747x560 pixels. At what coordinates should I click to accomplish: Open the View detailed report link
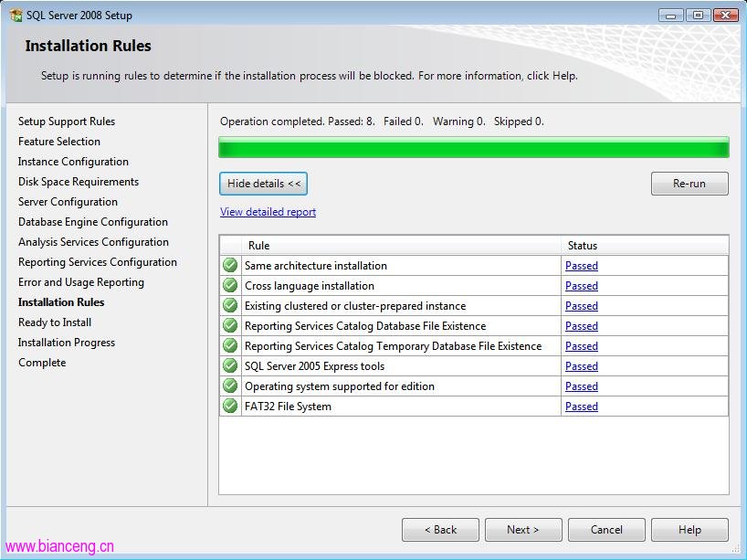268,212
